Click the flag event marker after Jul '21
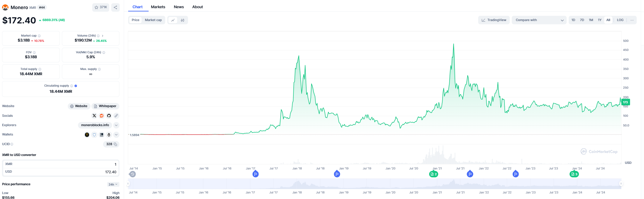 tap(470, 174)
